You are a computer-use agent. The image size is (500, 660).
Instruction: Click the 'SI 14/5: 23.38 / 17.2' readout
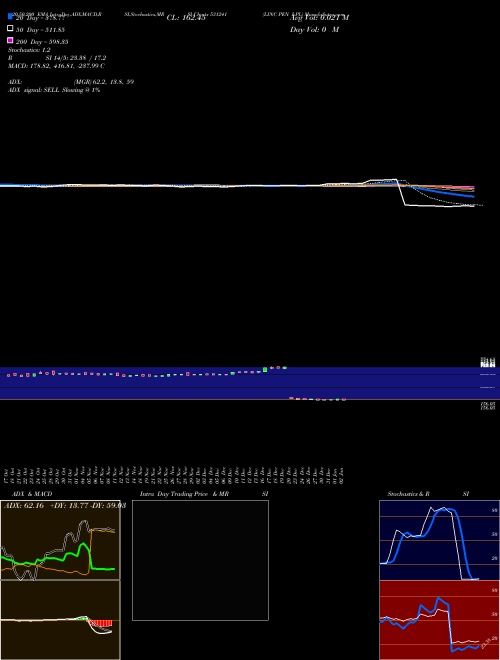tap(76, 58)
